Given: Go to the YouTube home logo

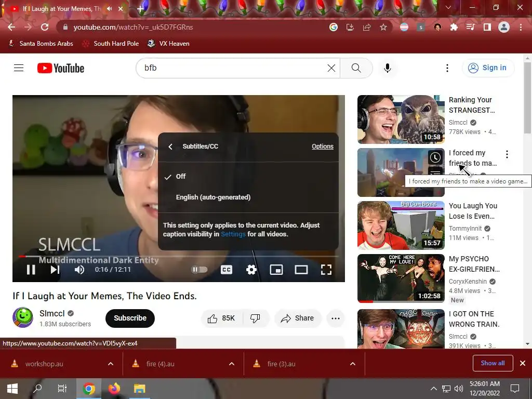Looking at the screenshot, I should 61,68.
